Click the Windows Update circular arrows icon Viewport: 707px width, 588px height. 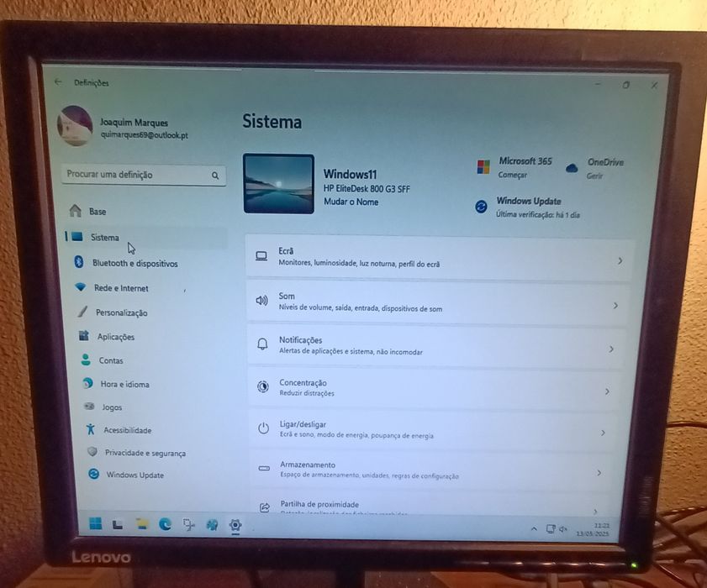pyautogui.click(x=481, y=207)
